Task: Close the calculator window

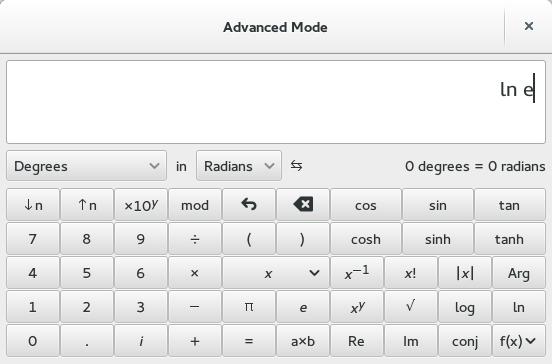Action: point(528,26)
